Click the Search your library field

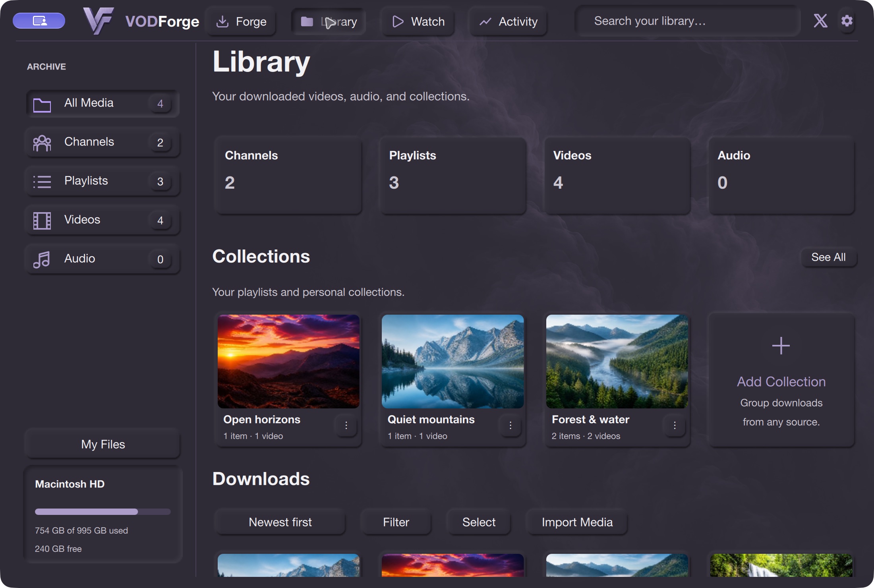[688, 21]
